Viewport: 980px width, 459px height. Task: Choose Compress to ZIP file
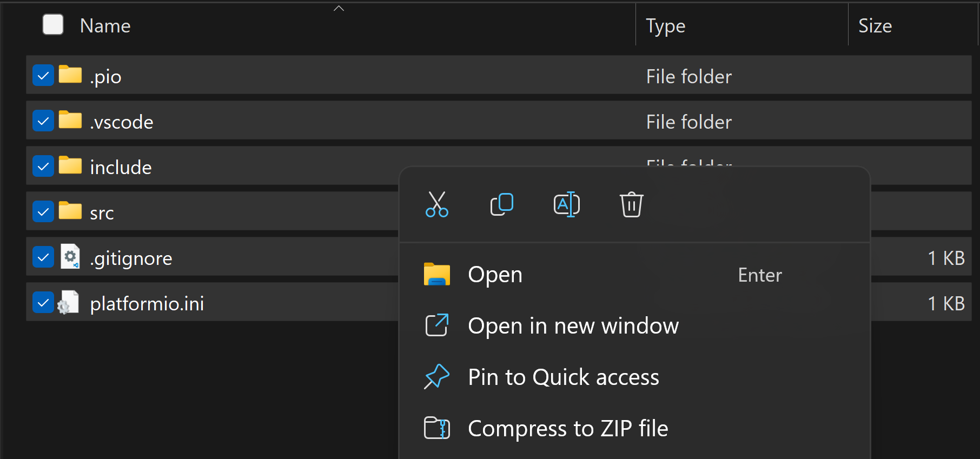pyautogui.click(x=567, y=428)
